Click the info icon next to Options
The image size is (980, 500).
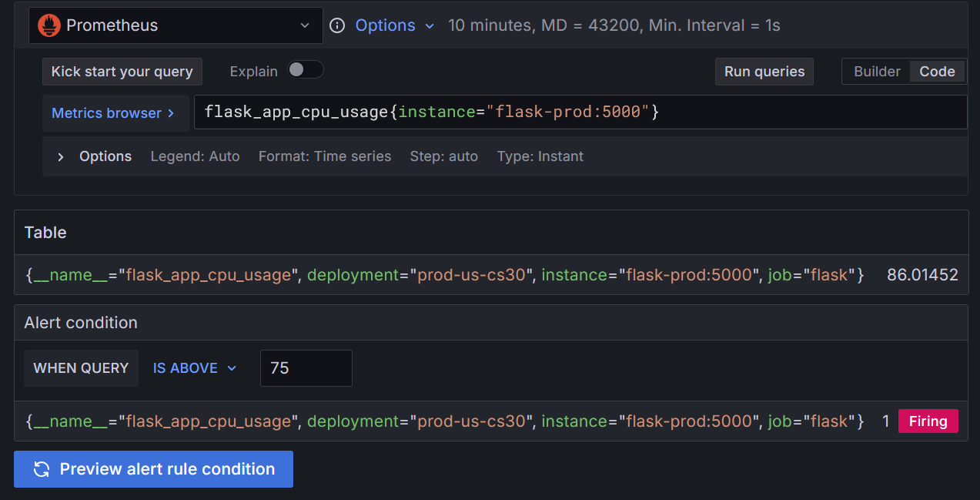click(336, 25)
